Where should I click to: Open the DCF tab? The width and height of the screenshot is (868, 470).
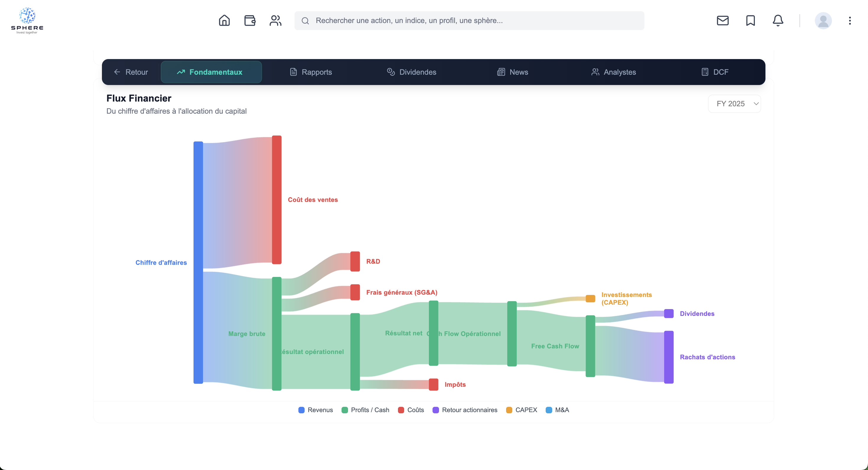(x=715, y=72)
